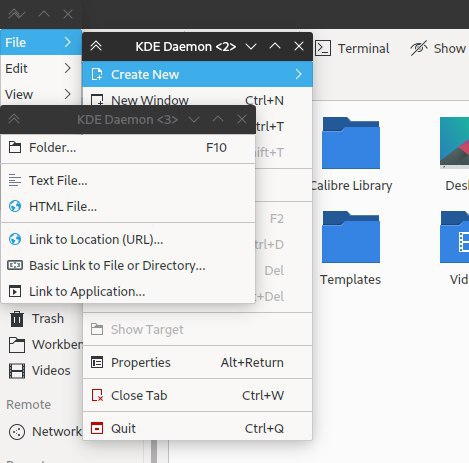The image size is (469, 463).
Task: Click the KDE Daemon <2> title text
Action: (x=186, y=46)
